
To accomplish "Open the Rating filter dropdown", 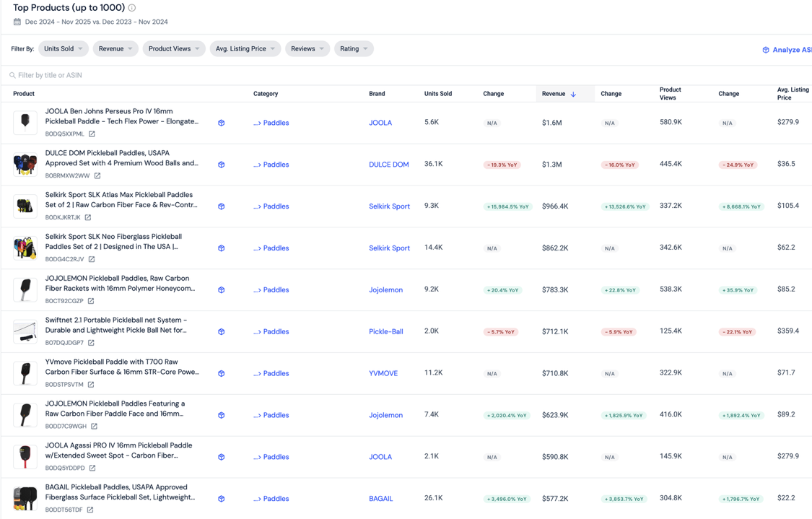I will click(354, 48).
